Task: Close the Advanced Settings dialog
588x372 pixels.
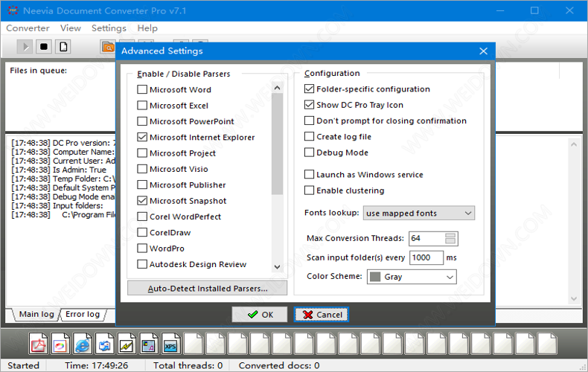Action: [x=483, y=51]
